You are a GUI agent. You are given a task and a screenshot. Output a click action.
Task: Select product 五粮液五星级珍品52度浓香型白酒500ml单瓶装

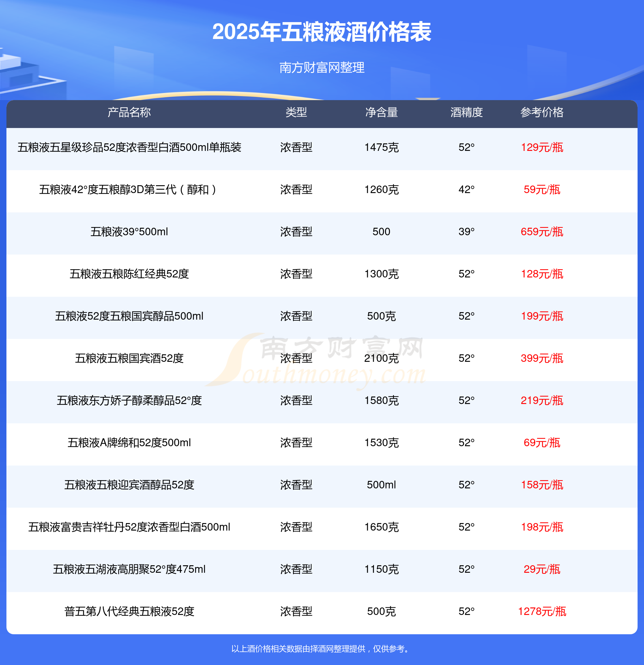pyautogui.click(x=129, y=147)
